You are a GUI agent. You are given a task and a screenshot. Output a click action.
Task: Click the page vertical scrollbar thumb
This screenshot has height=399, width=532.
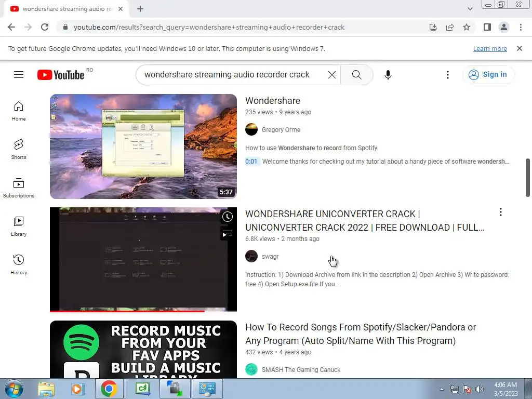tap(528, 178)
